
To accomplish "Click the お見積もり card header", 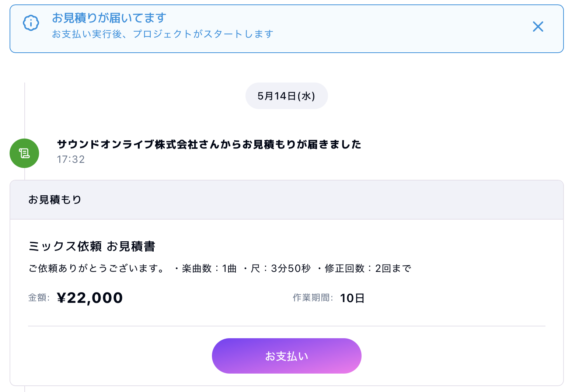I will click(55, 200).
